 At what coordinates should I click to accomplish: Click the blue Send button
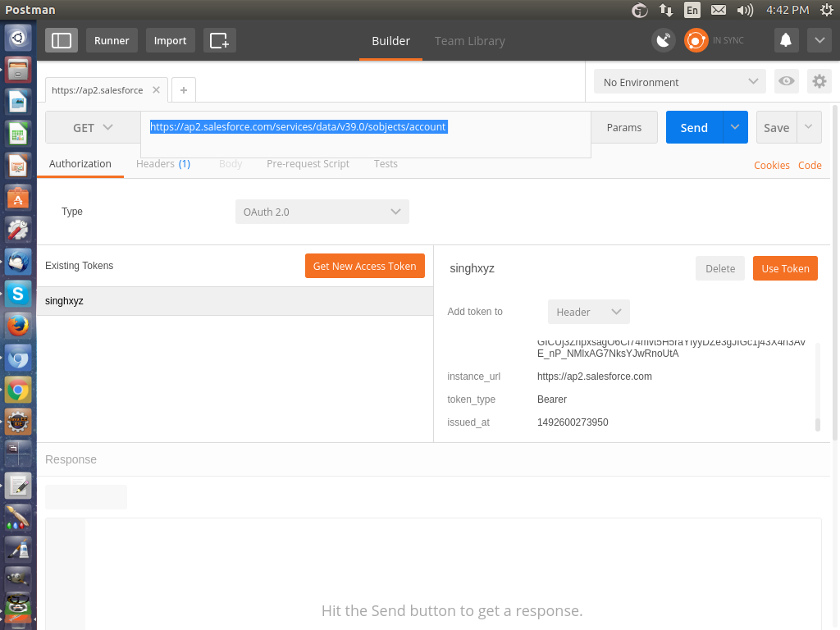pyautogui.click(x=694, y=127)
